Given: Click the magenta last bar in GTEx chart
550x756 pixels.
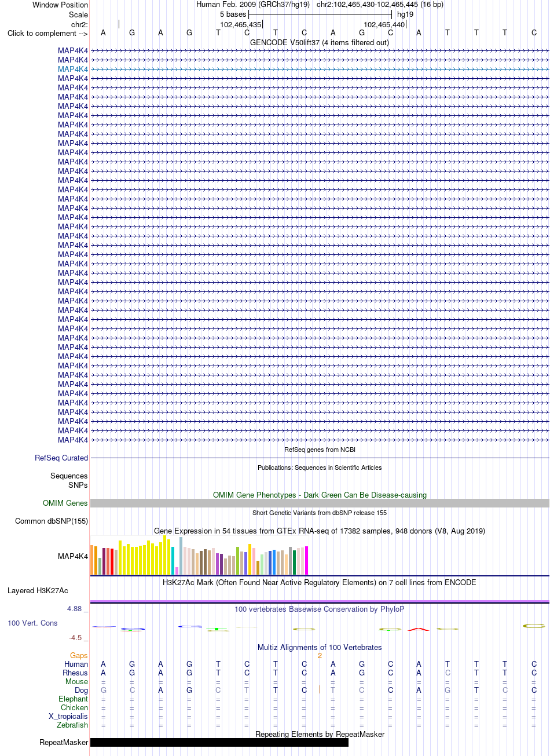Looking at the screenshot, I should point(307,560).
